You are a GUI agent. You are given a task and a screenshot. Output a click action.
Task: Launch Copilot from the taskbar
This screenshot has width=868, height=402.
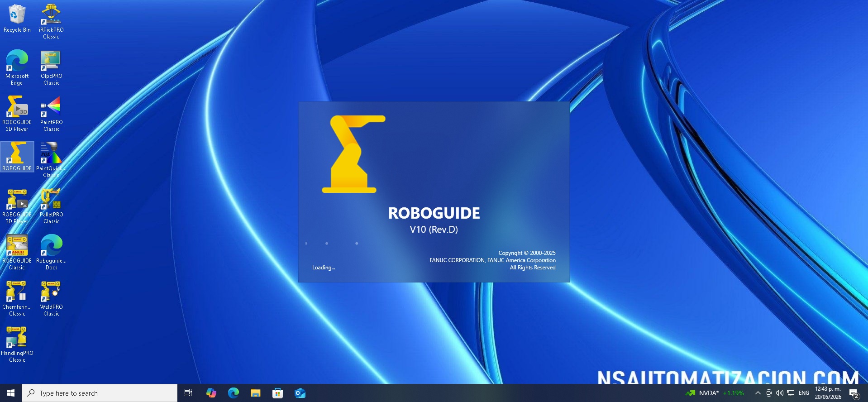pyautogui.click(x=211, y=393)
